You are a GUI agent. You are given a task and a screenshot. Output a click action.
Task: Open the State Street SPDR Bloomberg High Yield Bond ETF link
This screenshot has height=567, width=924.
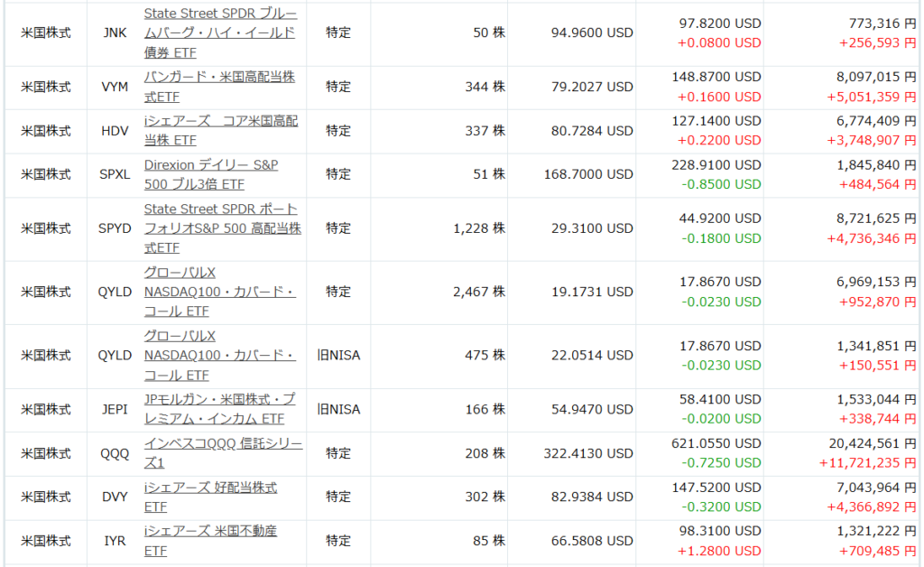(x=220, y=33)
